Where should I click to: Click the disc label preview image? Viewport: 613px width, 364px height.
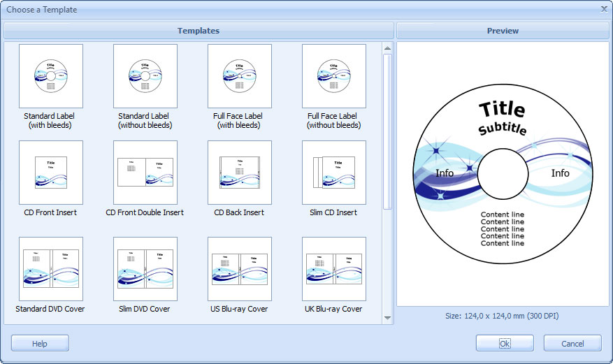pyautogui.click(x=503, y=174)
